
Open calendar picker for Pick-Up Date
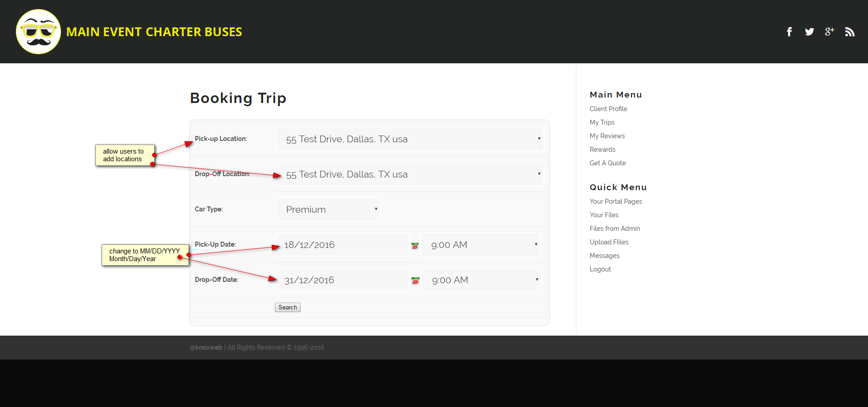(415, 246)
